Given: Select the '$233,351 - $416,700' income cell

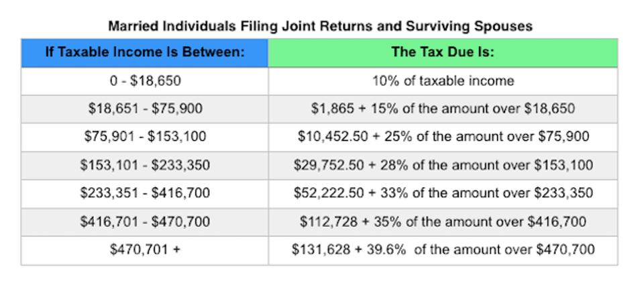Looking at the screenshot, I should (x=145, y=193).
